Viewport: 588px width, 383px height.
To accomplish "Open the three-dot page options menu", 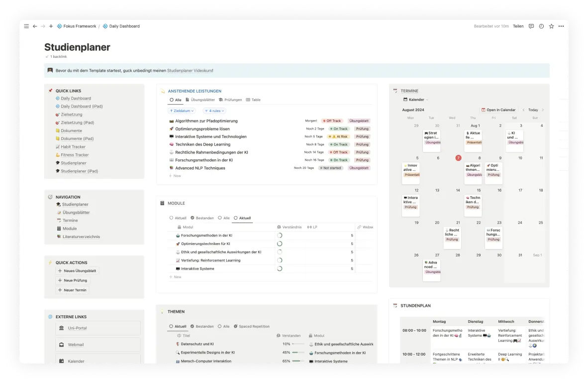I will (561, 26).
